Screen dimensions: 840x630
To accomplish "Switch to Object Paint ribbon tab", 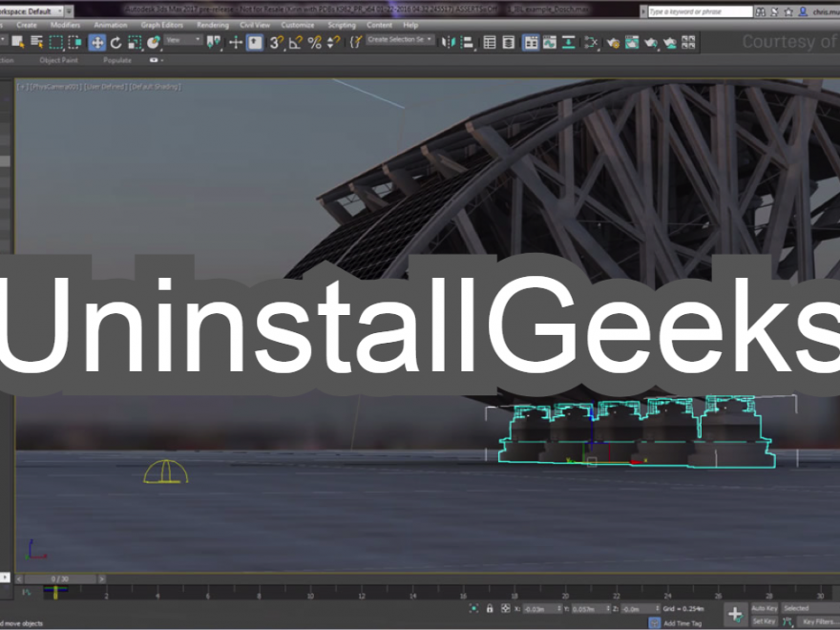I will pos(58,60).
